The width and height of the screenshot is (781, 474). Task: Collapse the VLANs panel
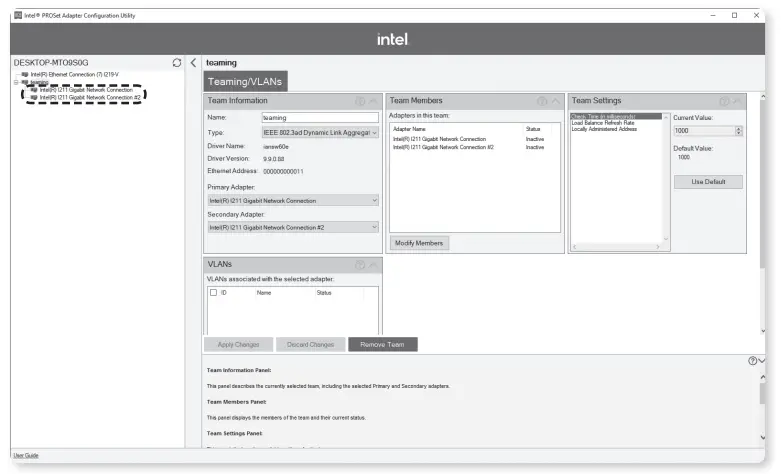[373, 265]
